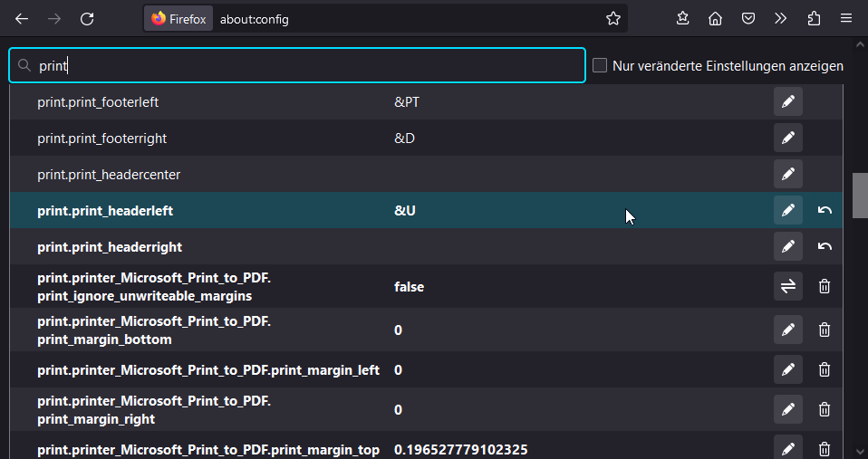Bookmark this page with the star icon

click(613, 18)
